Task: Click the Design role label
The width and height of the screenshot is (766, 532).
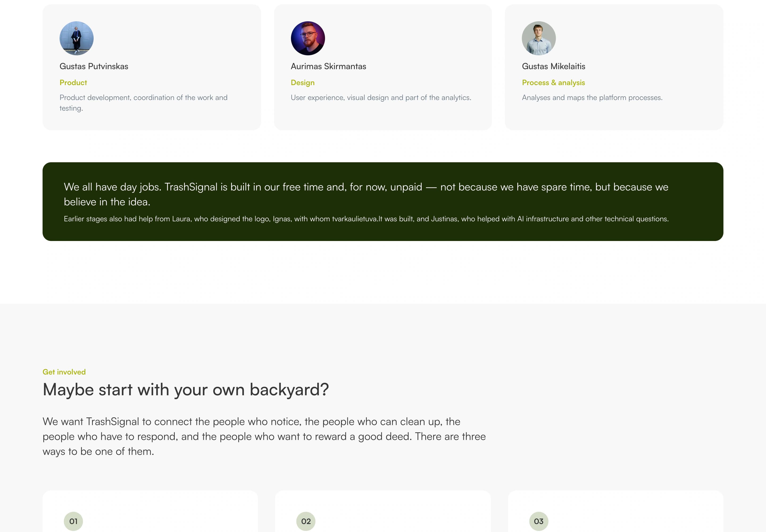Action: tap(303, 83)
